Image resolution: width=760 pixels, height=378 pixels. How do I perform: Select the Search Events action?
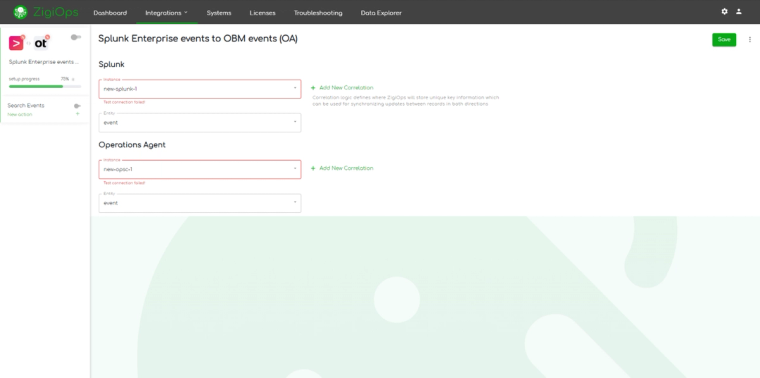coord(26,106)
